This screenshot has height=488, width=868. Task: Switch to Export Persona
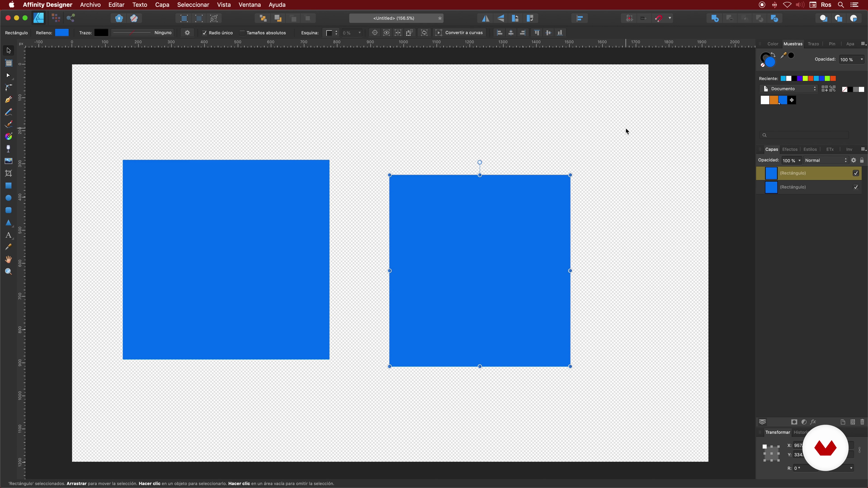(71, 18)
